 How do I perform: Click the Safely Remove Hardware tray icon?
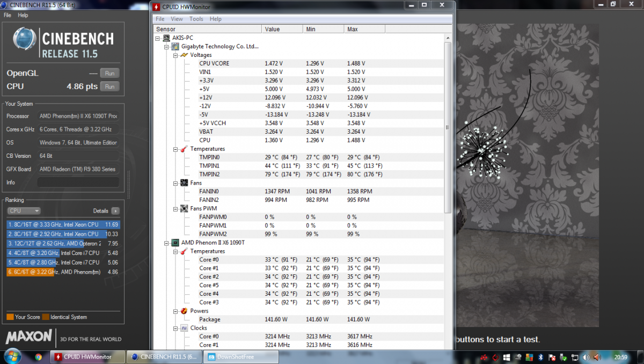(563, 357)
